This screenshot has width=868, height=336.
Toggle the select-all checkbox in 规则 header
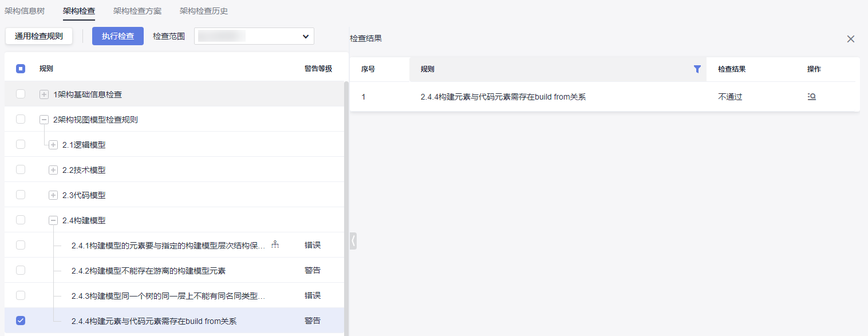(21, 69)
